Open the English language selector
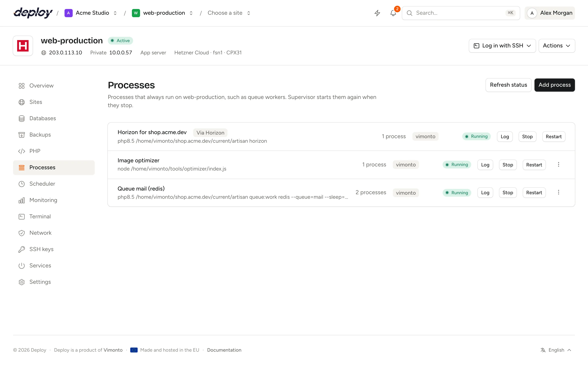 tap(556, 350)
